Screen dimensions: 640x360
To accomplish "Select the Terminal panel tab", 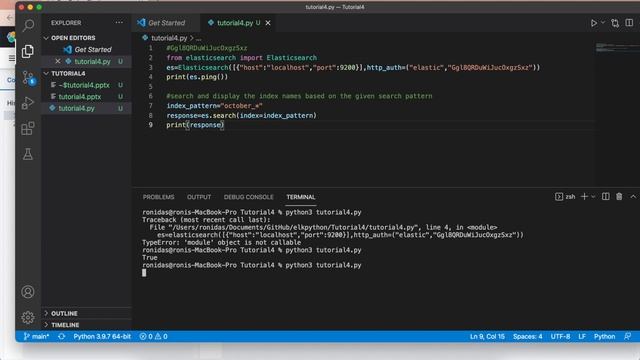I will [301, 197].
